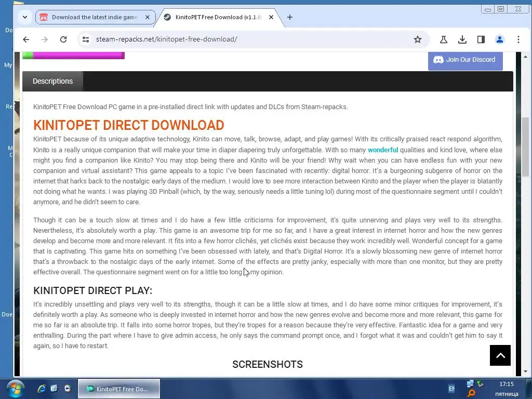Click the 'wonderful' hyperlink in the description

click(x=383, y=150)
